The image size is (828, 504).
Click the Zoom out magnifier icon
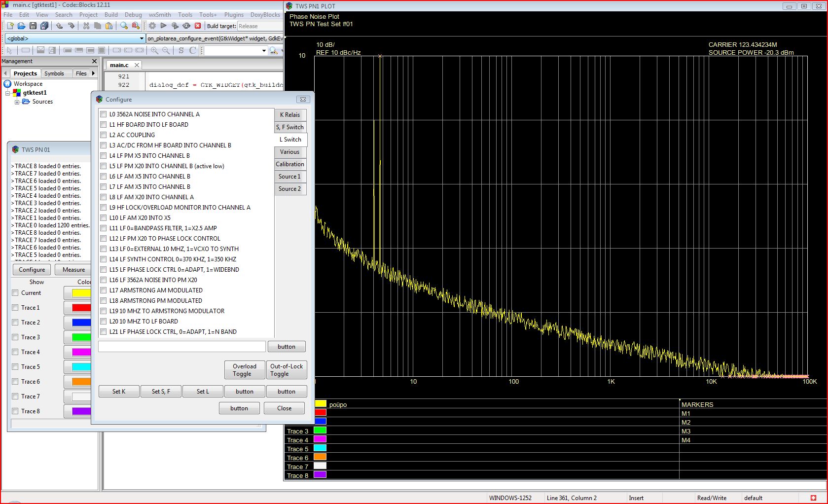point(166,50)
